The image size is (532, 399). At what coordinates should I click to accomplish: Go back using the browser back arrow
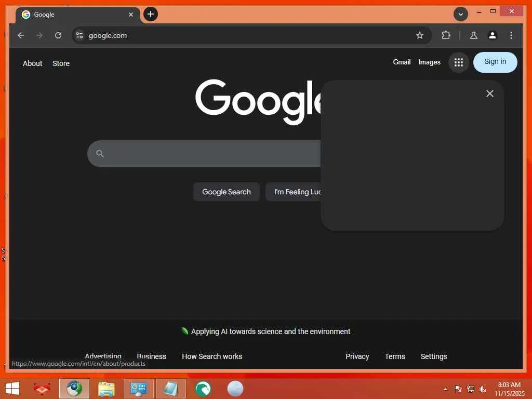[x=21, y=35]
